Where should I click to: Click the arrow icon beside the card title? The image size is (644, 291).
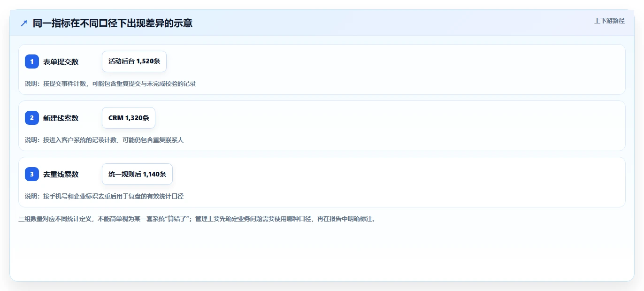[24, 23]
